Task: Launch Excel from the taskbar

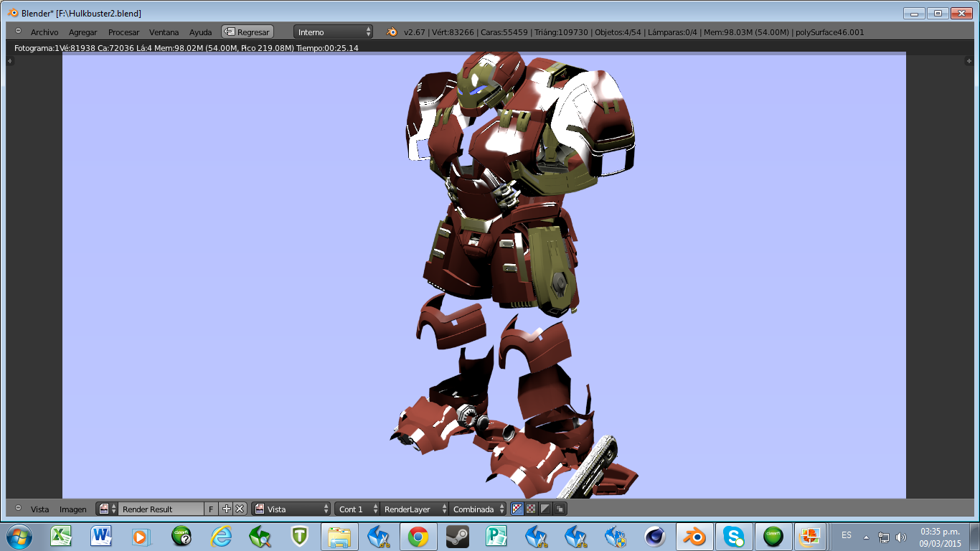Action: [x=61, y=536]
